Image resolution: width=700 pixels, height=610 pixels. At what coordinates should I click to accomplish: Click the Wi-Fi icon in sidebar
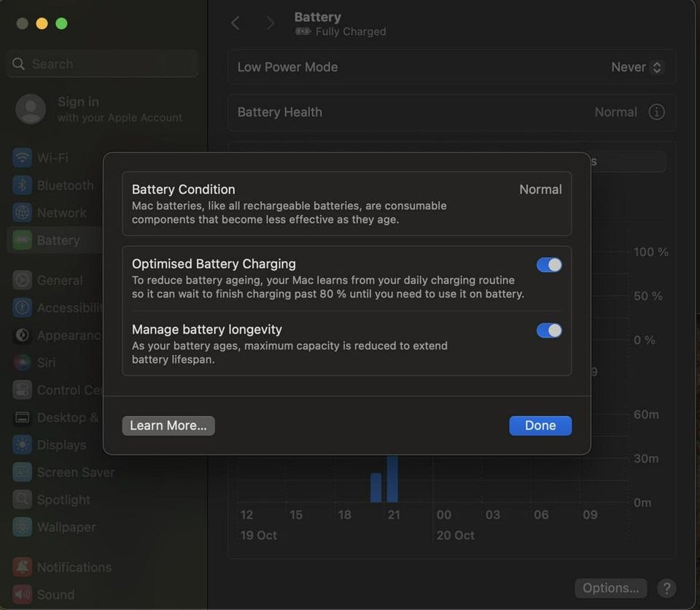[23, 158]
